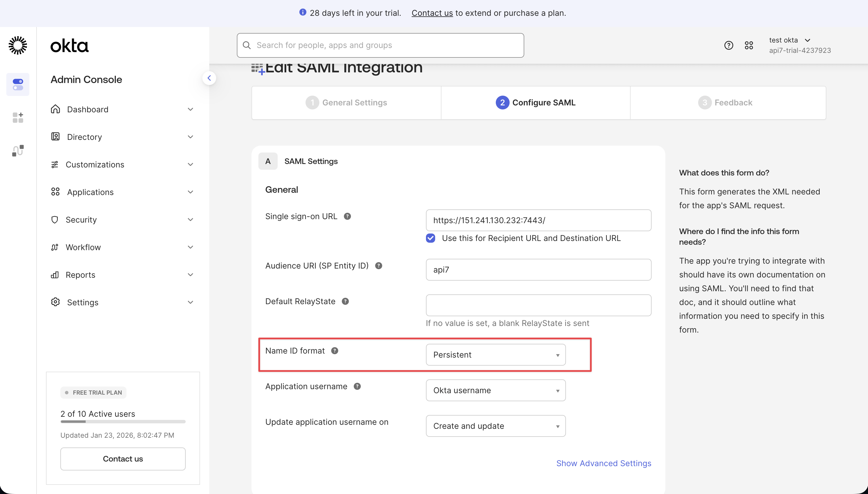
Task: Open the Name ID format Persistent dropdown
Action: coord(495,354)
